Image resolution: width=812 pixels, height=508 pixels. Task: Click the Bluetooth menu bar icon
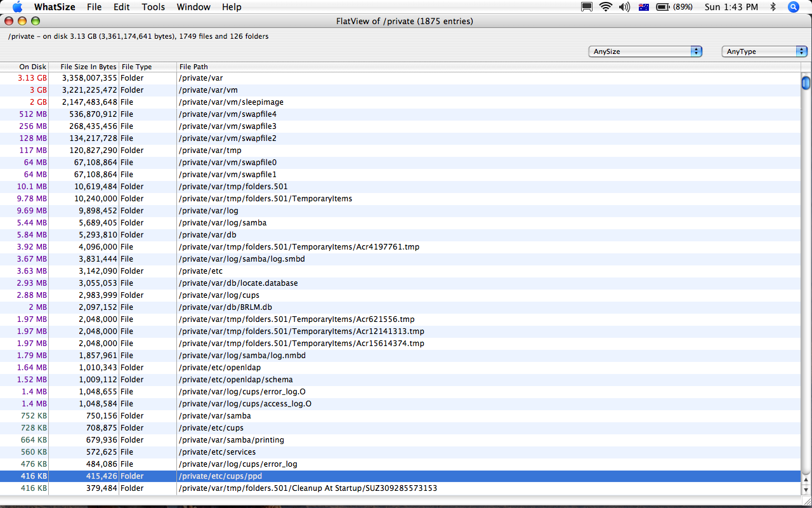click(x=773, y=7)
